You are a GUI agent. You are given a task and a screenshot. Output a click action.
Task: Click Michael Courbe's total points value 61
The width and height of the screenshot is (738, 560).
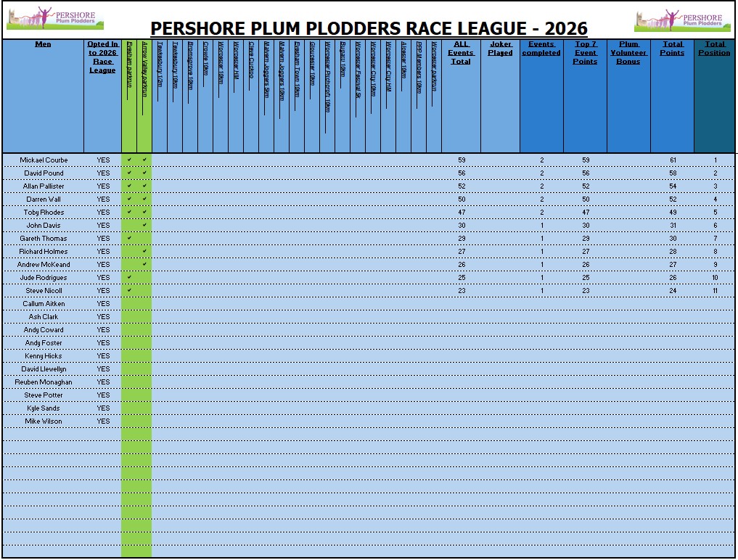(672, 160)
